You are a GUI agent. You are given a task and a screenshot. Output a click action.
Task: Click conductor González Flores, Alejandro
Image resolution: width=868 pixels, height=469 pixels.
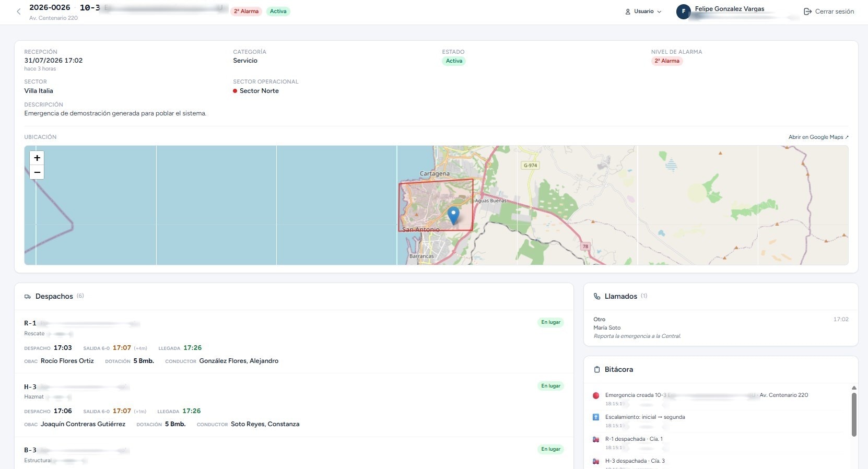click(x=239, y=361)
